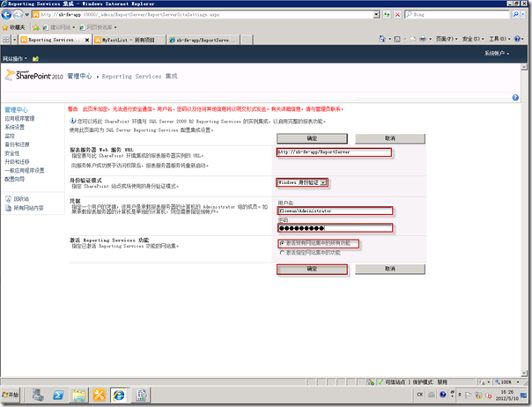This screenshot has height=407, width=532.
Task: Select 激活指定网站集中的功能 radio button
Action: coord(282,253)
